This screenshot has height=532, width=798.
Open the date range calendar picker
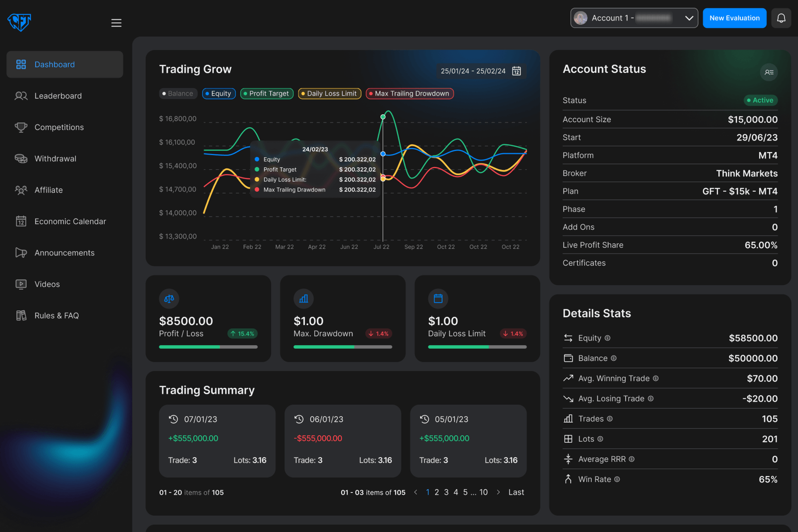coord(516,71)
